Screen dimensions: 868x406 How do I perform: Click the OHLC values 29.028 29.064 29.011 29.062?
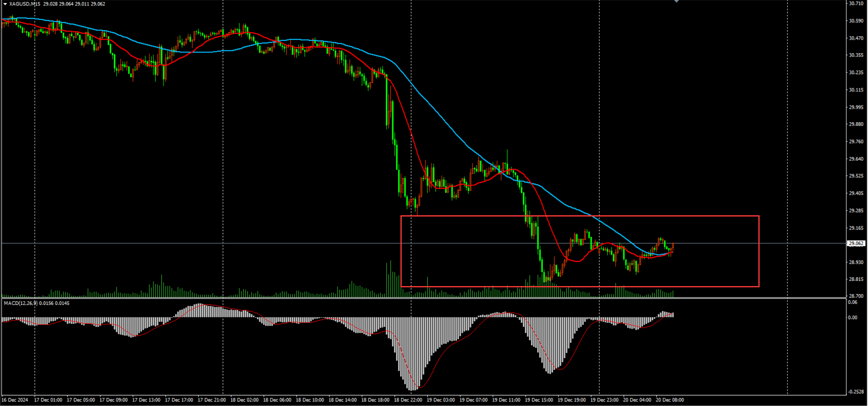coord(74,4)
